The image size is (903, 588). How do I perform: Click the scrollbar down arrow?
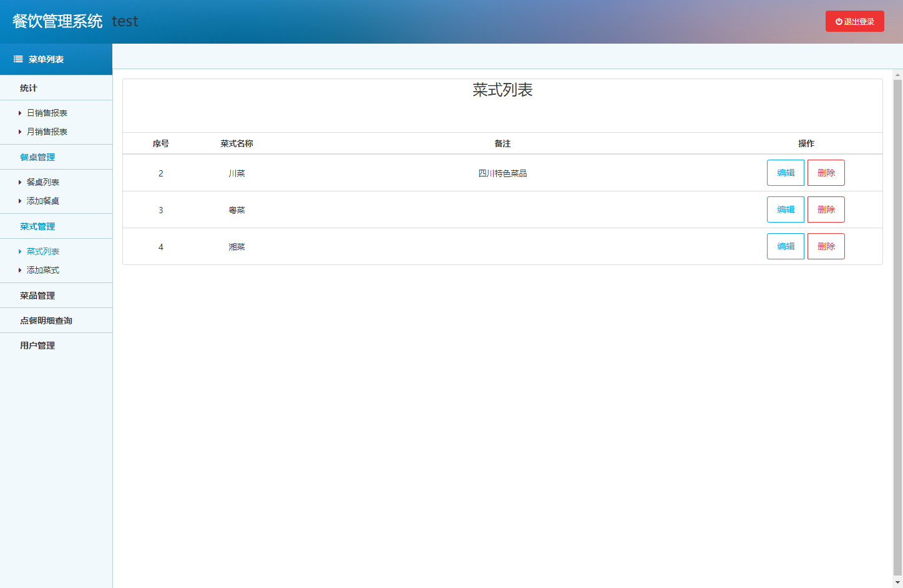pos(897,582)
